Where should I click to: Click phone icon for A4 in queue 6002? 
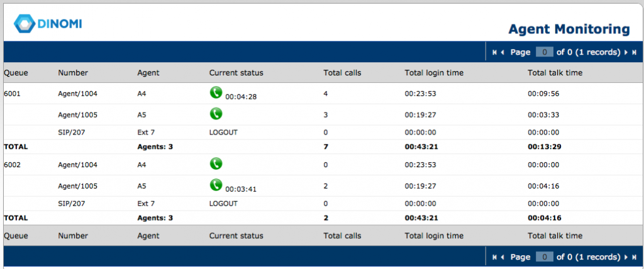(216, 163)
